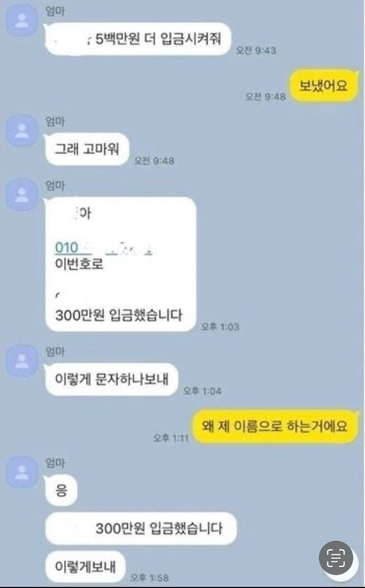The height and width of the screenshot is (588, 365).
Task: Tap sender name 엄마 above 5백만원 message
Action: coord(55,11)
